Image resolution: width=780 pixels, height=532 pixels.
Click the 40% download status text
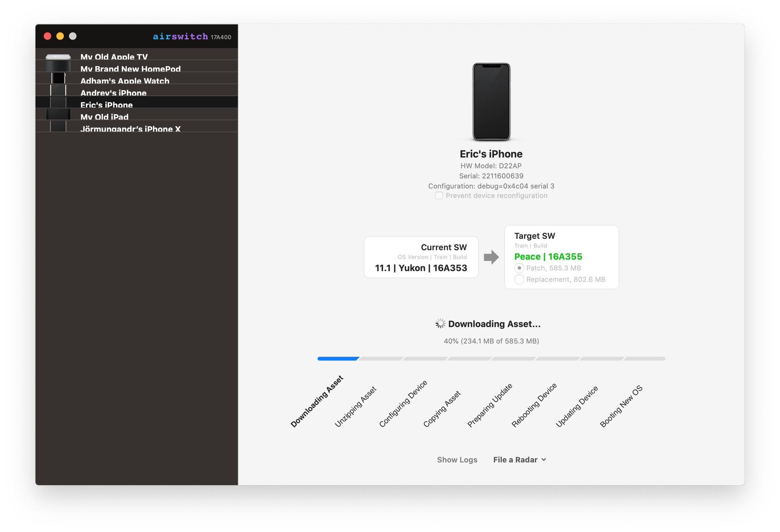[491, 341]
